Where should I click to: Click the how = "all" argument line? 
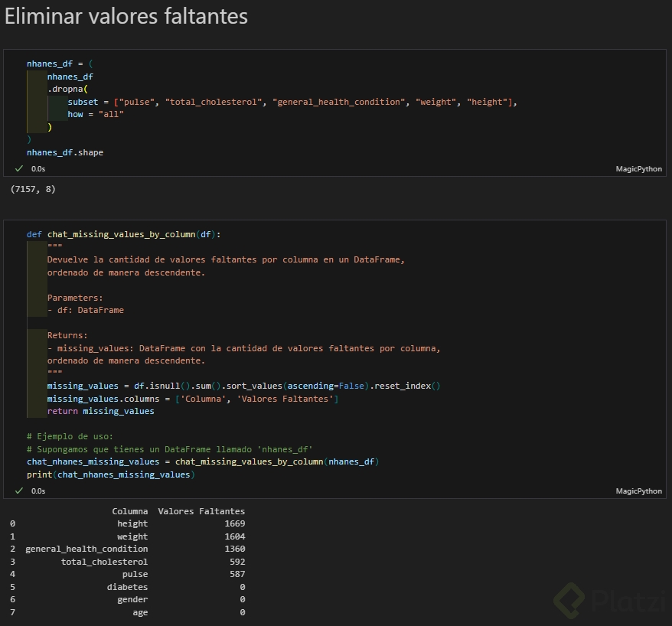click(96, 114)
